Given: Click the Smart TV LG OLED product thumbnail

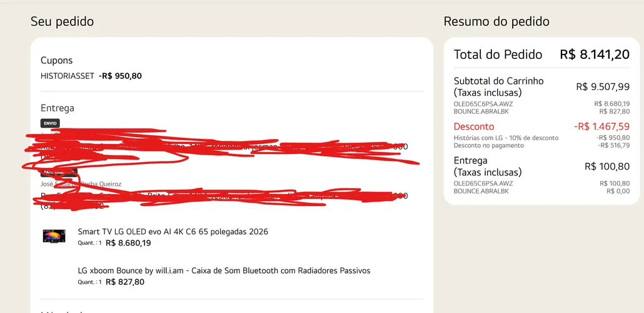Looking at the screenshot, I should pos(54,236).
